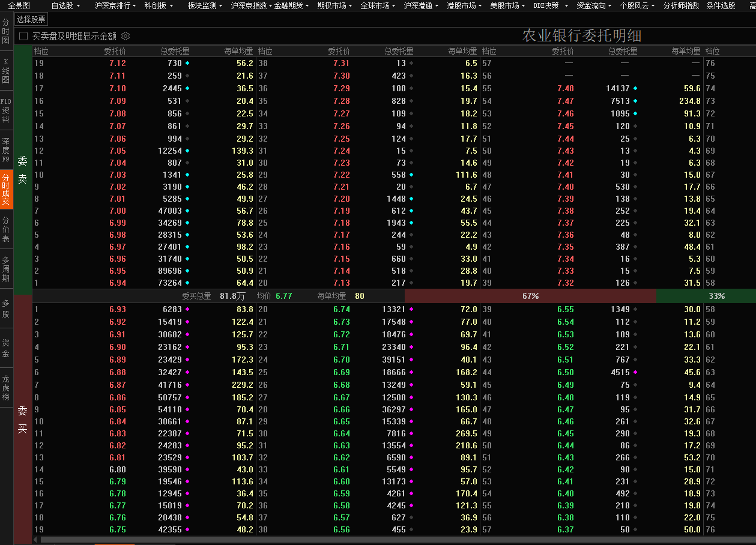
Task: Click buy volume 42355 at price 6.75
Action: 170,529
